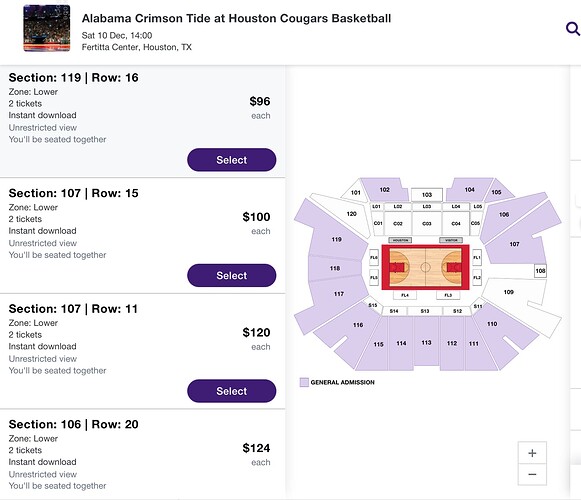This screenshot has height=500, width=581.
Task: Open the event thumbnail image
Action: tap(46, 28)
